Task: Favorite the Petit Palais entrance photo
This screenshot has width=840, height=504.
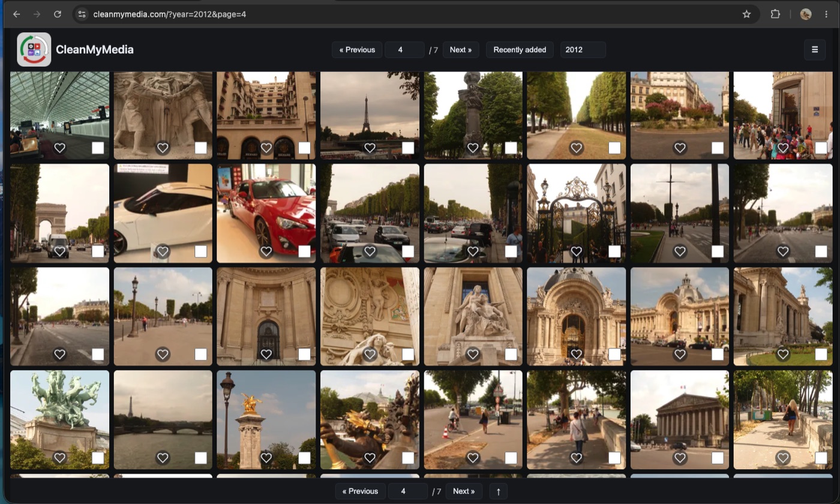Action: point(577,355)
